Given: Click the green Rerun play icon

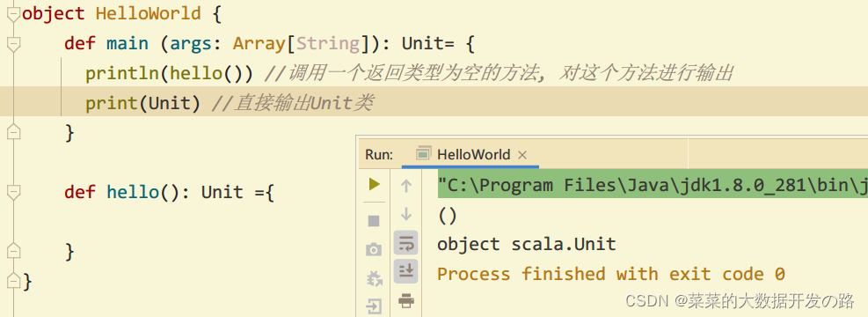Looking at the screenshot, I should (x=375, y=184).
